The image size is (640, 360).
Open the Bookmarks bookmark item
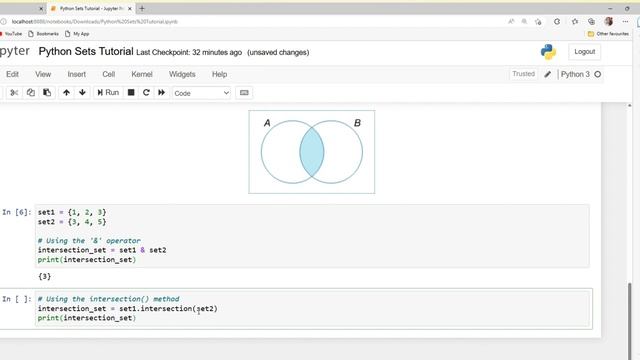[x=43, y=34]
